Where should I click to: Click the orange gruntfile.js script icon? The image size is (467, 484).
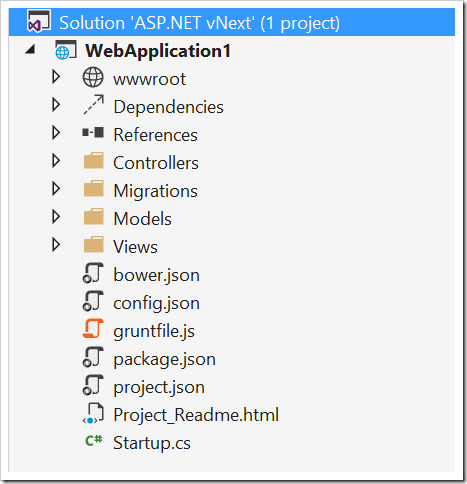click(93, 329)
